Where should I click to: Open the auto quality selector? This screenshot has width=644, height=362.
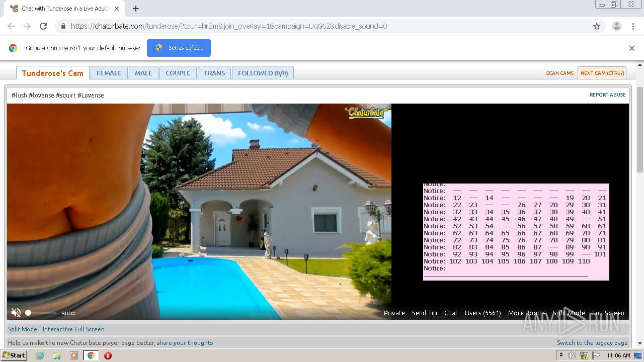68,313
